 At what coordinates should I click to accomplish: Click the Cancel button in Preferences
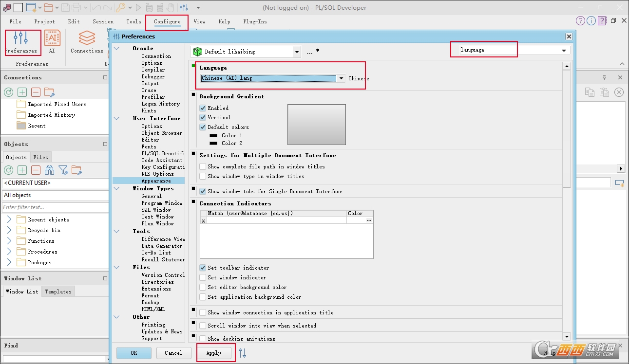[x=173, y=353]
